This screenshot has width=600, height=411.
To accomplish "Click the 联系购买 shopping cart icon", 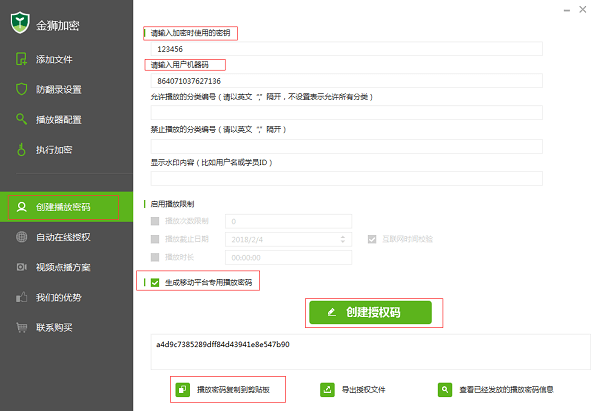I will tap(21, 327).
